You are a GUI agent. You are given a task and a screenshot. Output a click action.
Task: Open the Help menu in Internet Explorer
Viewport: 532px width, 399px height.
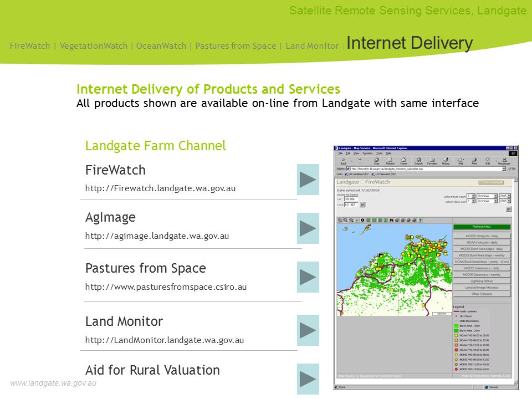coord(388,154)
